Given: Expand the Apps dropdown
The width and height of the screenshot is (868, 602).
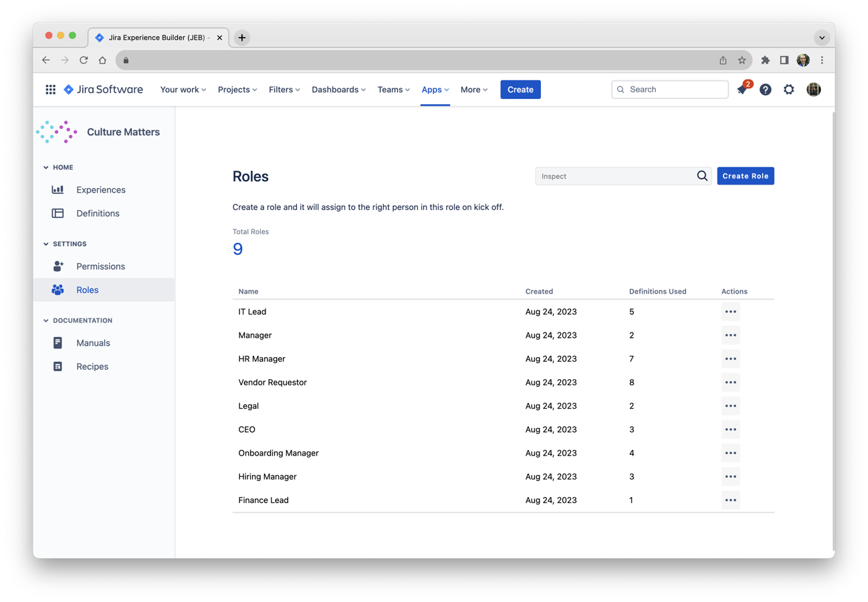Looking at the screenshot, I should point(435,90).
